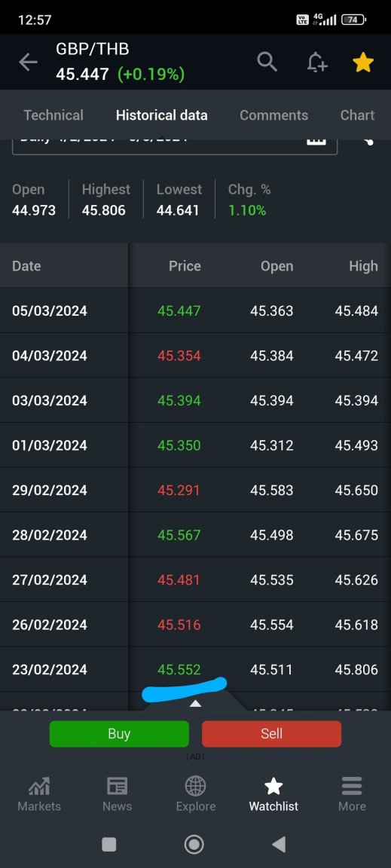Open the More menu icon
The image size is (391, 868).
coord(352,786)
